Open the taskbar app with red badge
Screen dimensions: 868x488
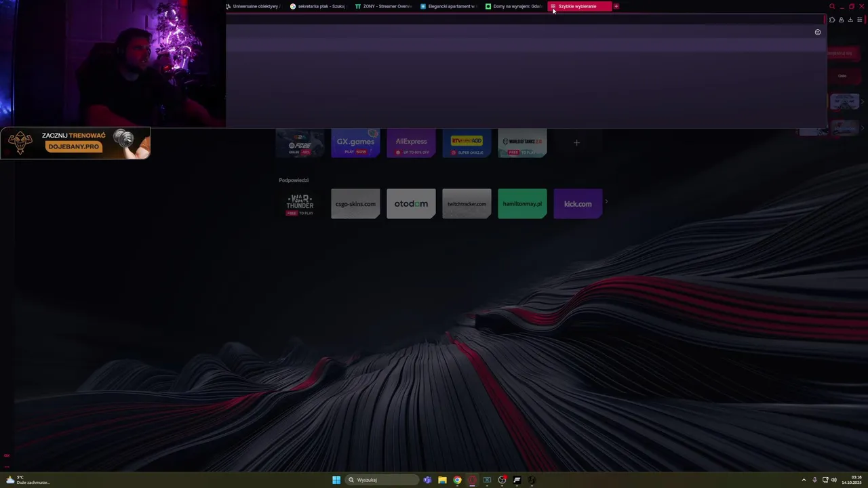(x=502, y=480)
